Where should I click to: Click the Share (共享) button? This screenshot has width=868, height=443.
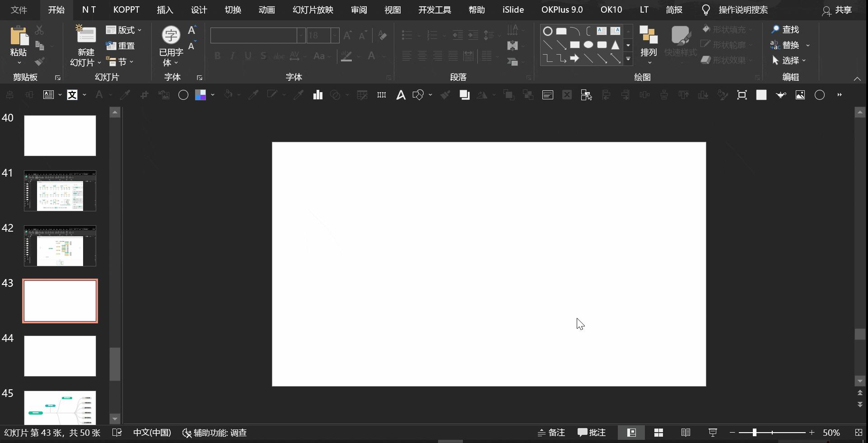[837, 10]
